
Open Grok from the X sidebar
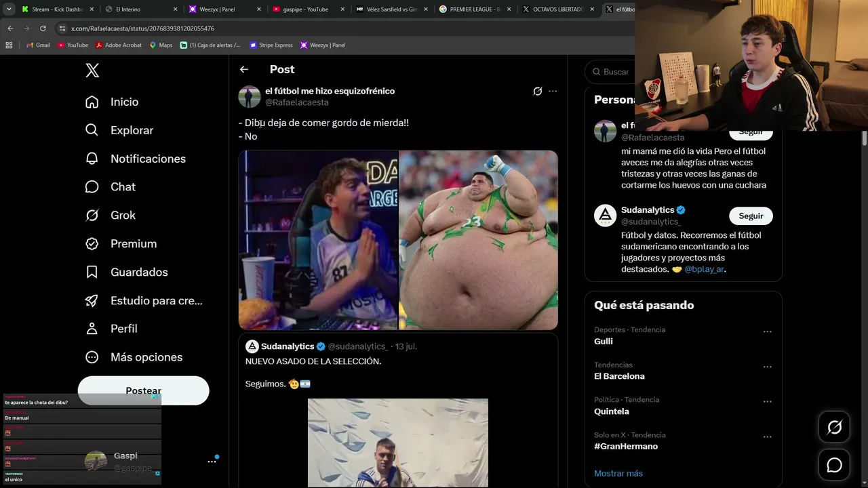(x=111, y=215)
